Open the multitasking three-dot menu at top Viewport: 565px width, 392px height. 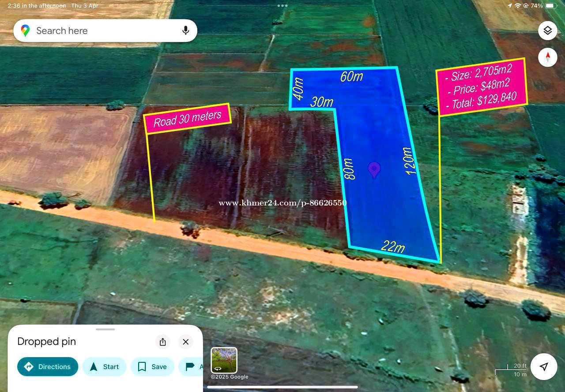(x=282, y=6)
